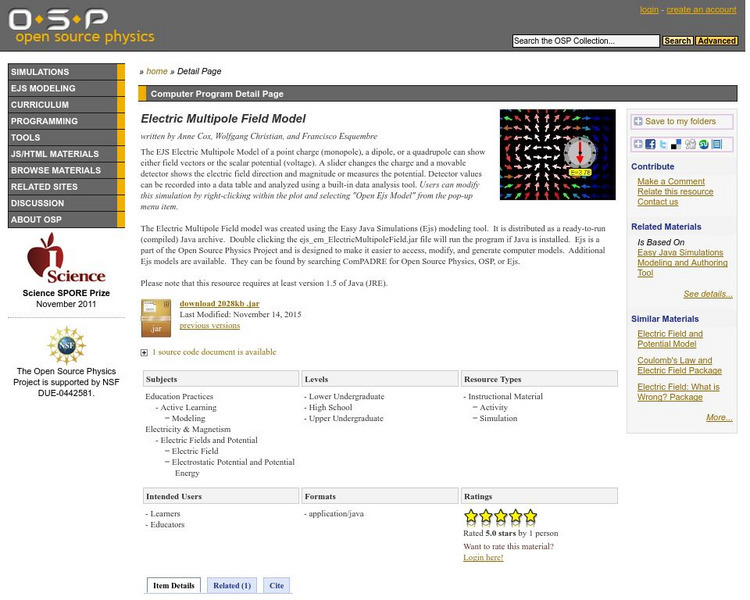Click See details... link
Viewport: 750px width, 600px height.
[708, 294]
